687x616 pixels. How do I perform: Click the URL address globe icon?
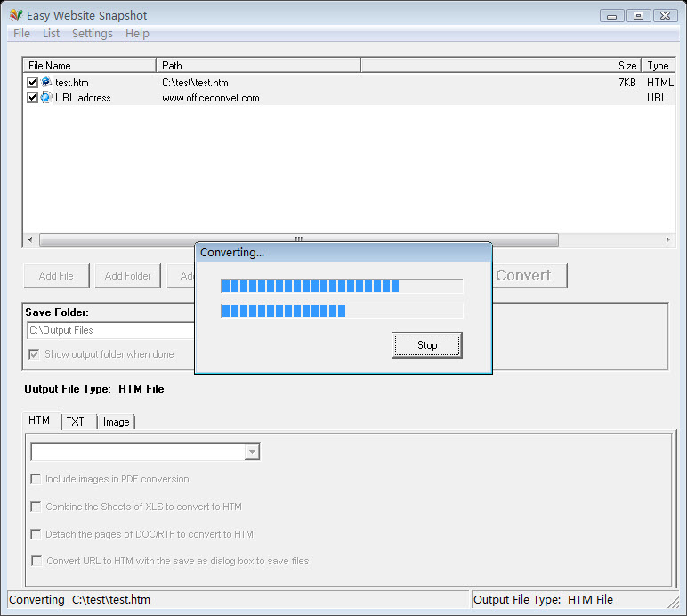tap(46, 97)
